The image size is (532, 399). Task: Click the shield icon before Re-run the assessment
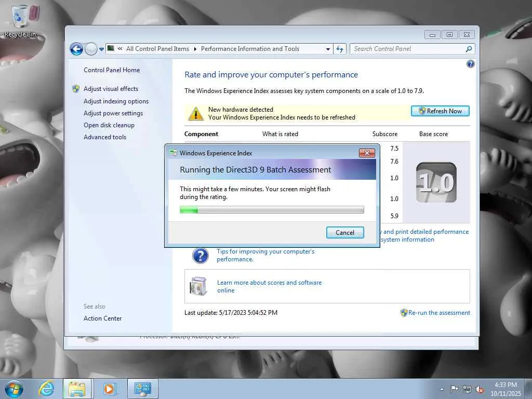click(x=404, y=313)
